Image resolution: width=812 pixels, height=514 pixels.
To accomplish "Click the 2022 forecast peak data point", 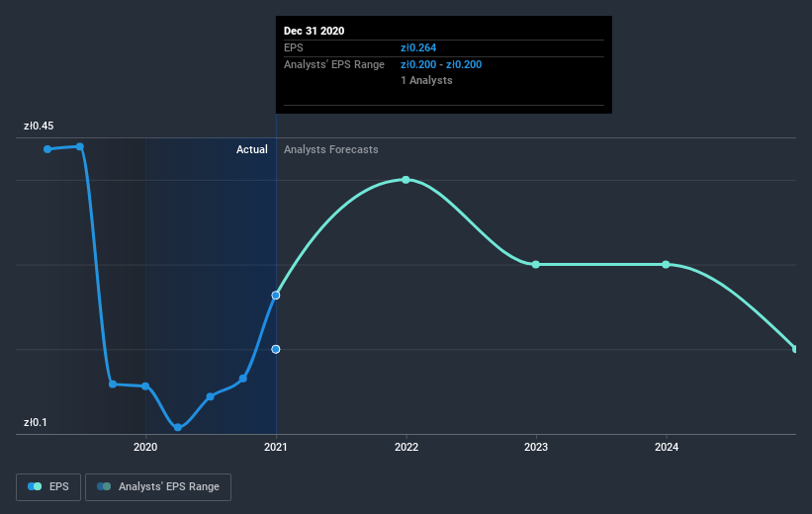I will pyautogui.click(x=406, y=180).
